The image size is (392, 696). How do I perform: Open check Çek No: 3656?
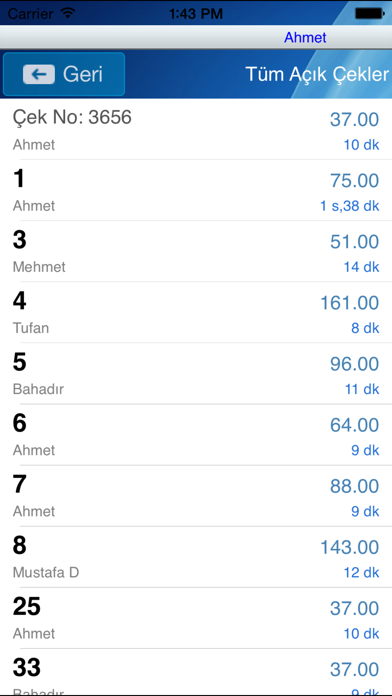196,129
